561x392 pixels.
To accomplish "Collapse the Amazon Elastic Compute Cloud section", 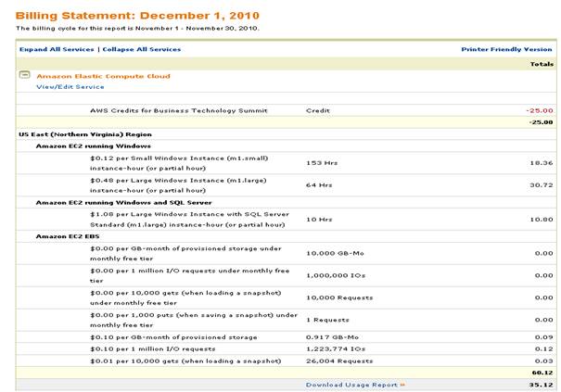I will (24, 74).
